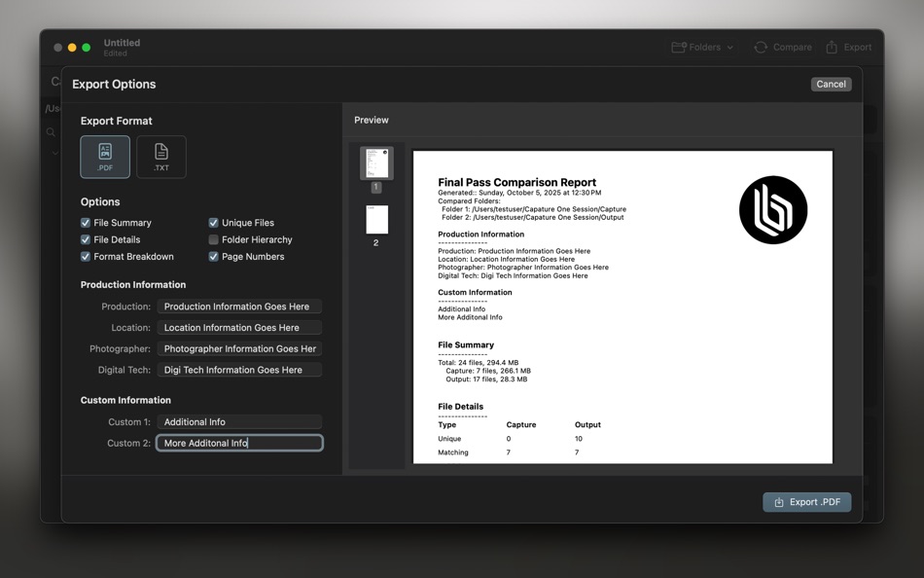Click the circular brand logo in the preview
The width and height of the screenshot is (924, 578).
[773, 209]
